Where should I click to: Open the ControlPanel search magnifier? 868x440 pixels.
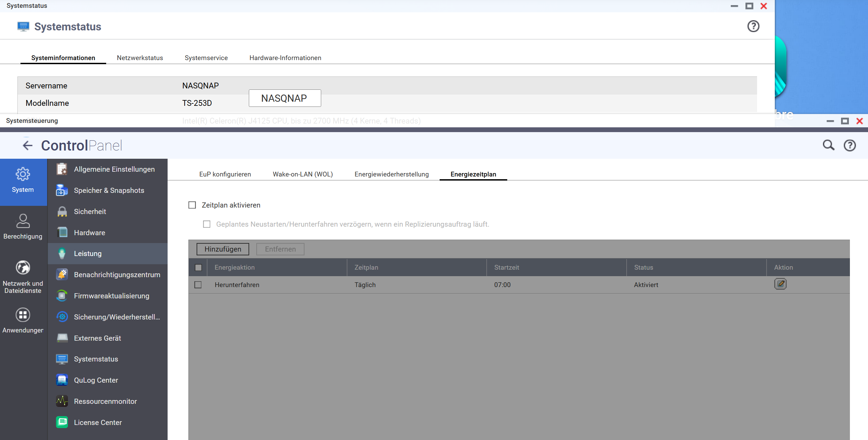[828, 145]
